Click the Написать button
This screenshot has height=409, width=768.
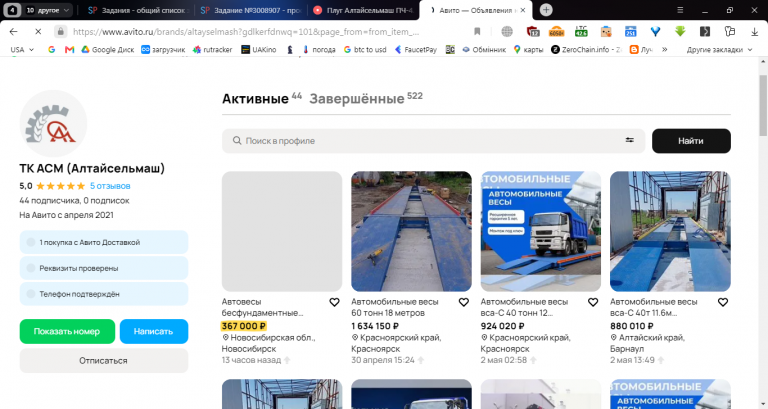[x=154, y=332]
